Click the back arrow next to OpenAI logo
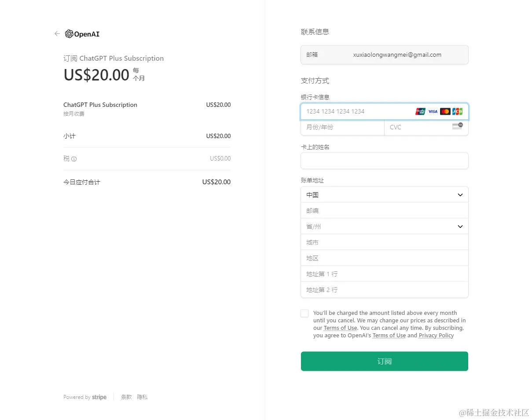 [x=57, y=33]
